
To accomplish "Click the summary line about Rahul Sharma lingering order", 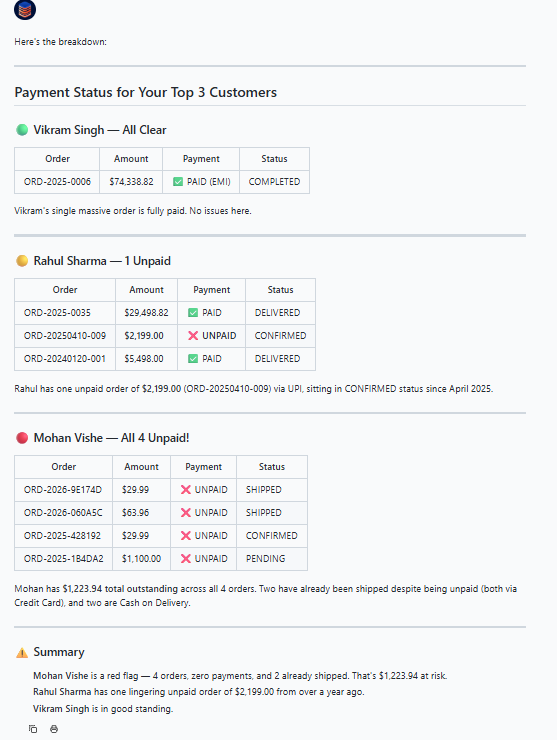I will tap(199, 692).
